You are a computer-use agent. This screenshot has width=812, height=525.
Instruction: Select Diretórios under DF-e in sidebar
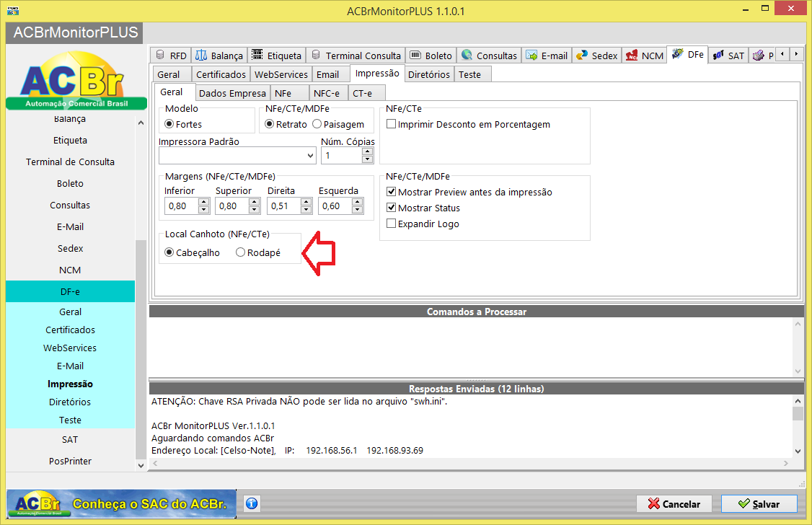71,402
